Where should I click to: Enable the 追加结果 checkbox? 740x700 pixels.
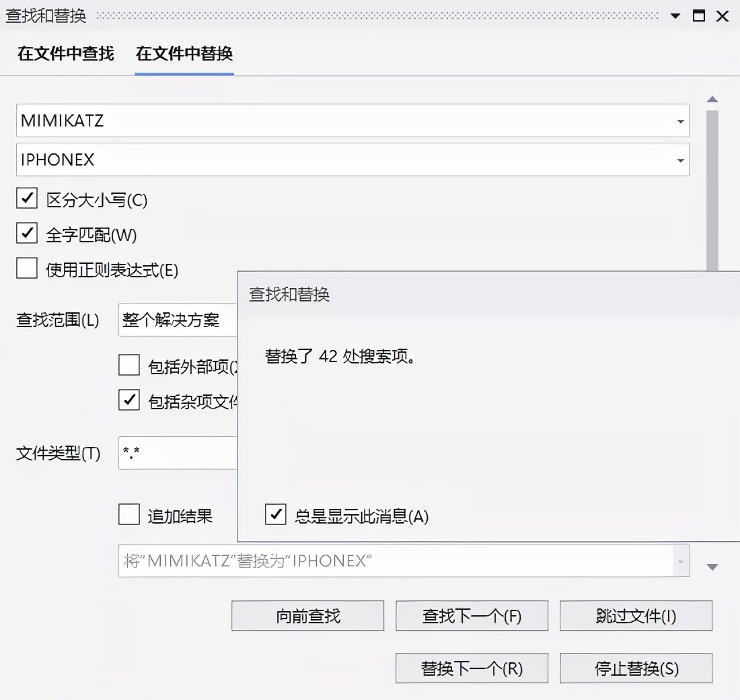click(x=128, y=515)
